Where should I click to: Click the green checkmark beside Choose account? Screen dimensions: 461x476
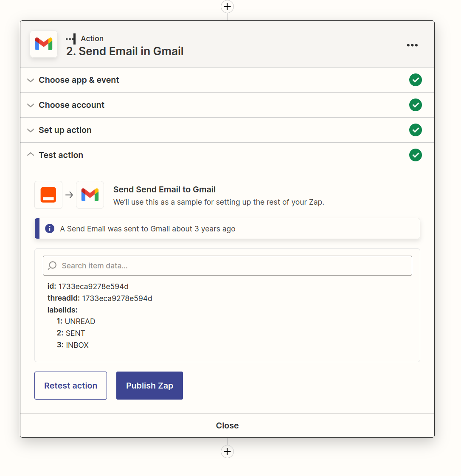[415, 105]
